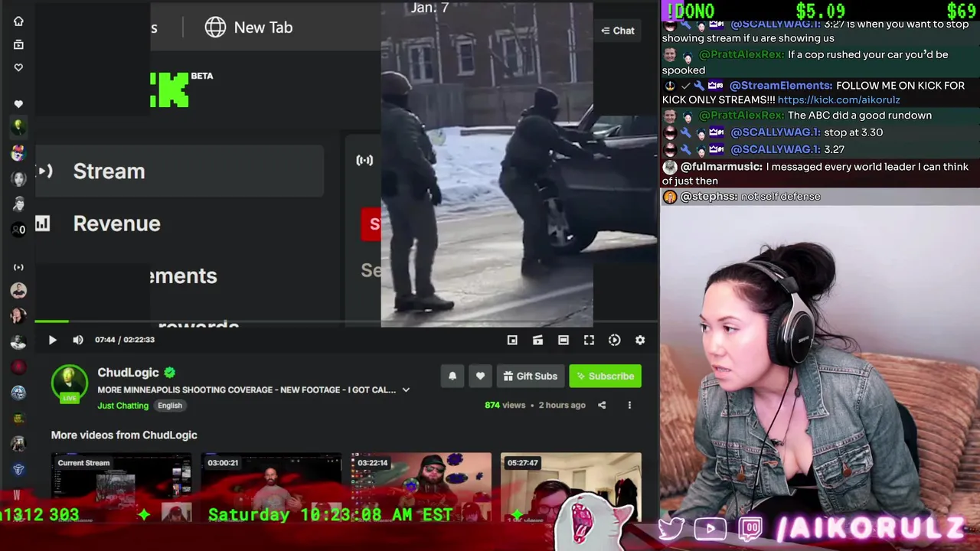Toggle theater mode
Image resolution: width=980 pixels, height=551 pixels.
[x=563, y=340]
